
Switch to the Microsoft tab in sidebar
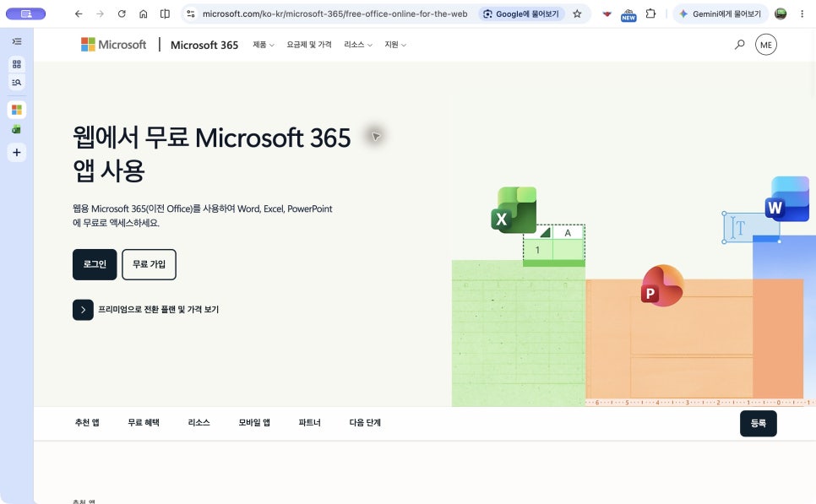click(17, 110)
